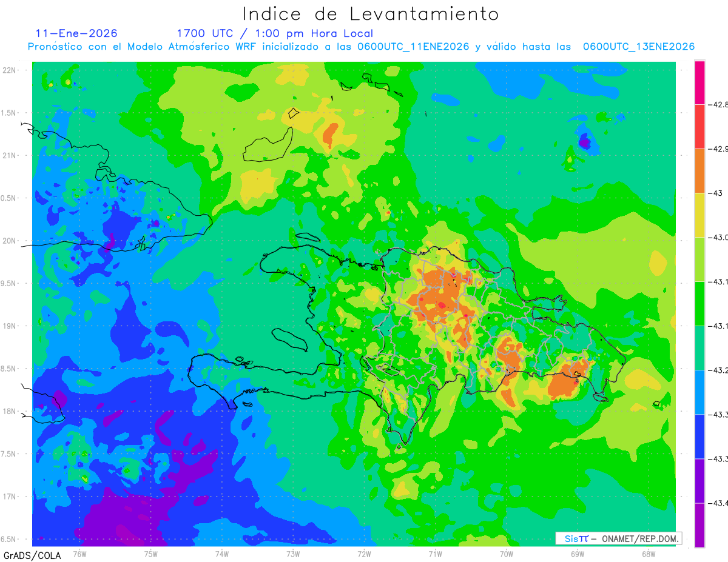Viewport: 728px width, 562px height.
Task: Click the "SisTT – ONAMET/REP.DOM." credit box
Action: (x=618, y=538)
